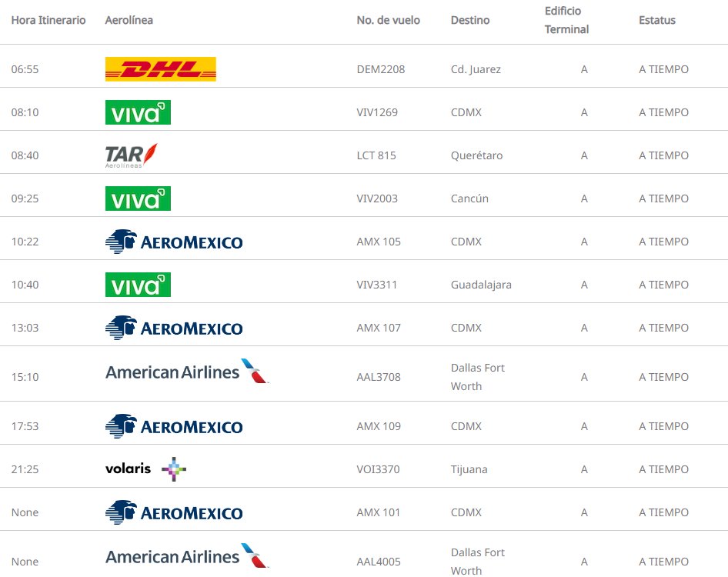Click the Viva logo on Cancún flight
This screenshot has height=577, width=728.
(x=138, y=198)
